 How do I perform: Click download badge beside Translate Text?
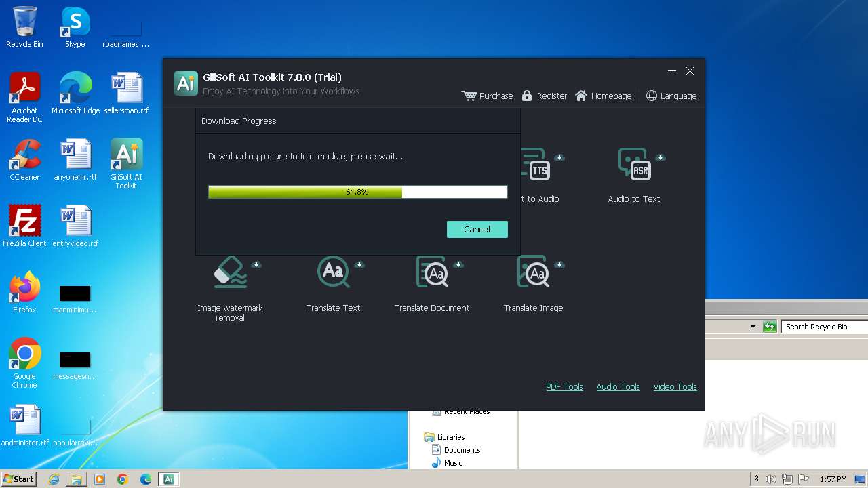[359, 264]
